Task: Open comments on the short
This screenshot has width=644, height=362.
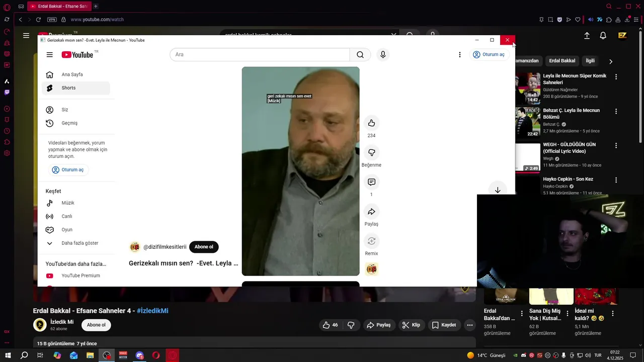Action: coord(371,182)
